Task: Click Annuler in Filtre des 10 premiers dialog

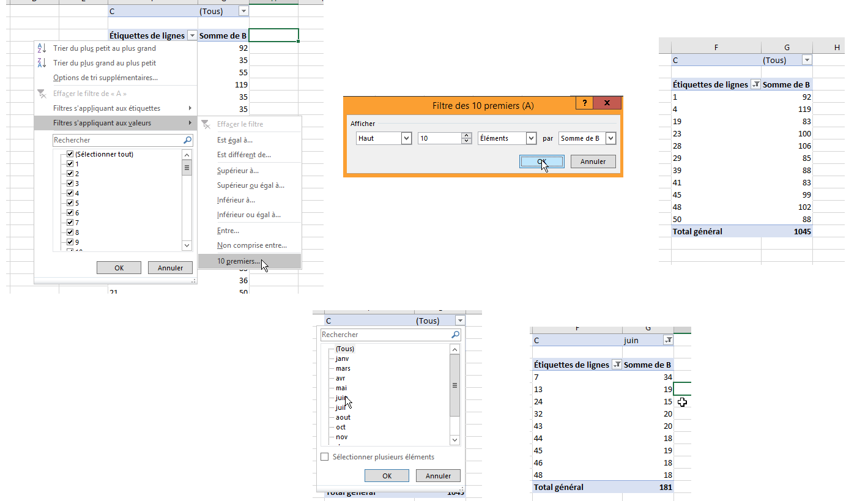Action: click(x=593, y=161)
